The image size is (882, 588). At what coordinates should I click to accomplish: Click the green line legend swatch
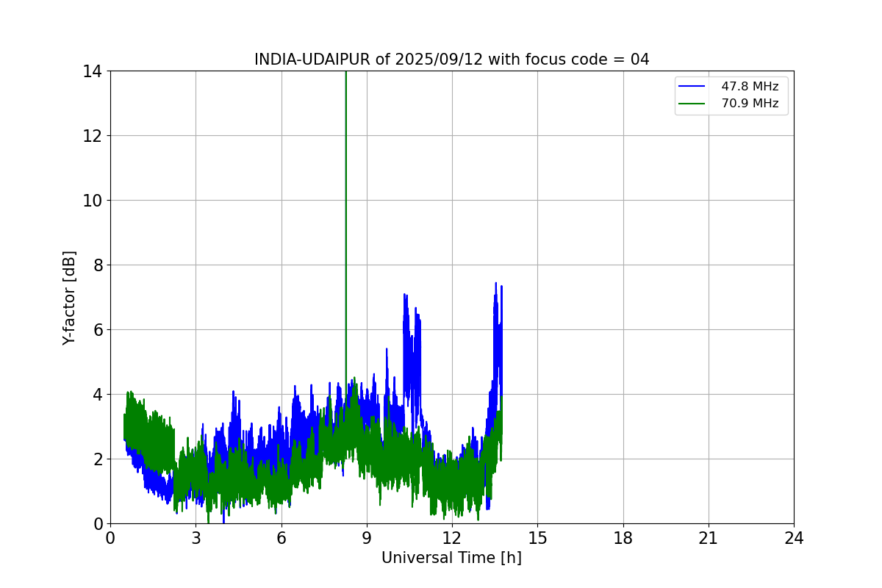point(693,104)
